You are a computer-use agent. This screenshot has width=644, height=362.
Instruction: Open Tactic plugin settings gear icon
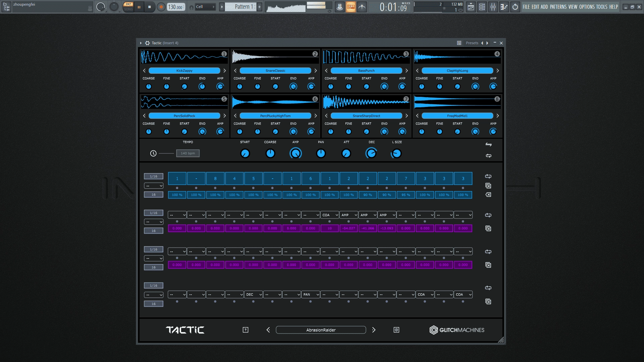(x=147, y=43)
